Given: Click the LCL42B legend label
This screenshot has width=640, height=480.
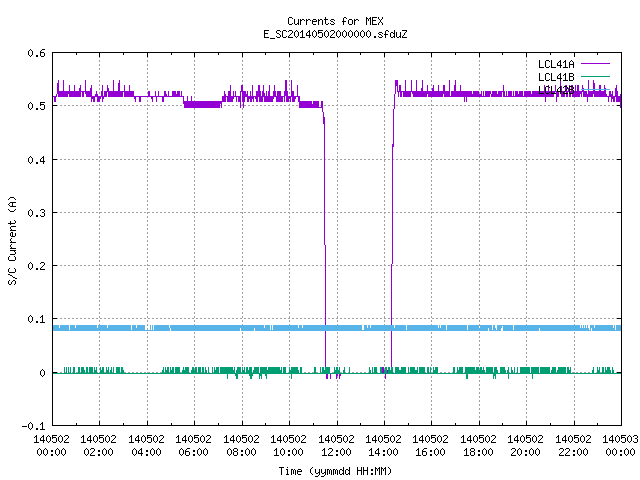Looking at the screenshot, I should pos(556,90).
